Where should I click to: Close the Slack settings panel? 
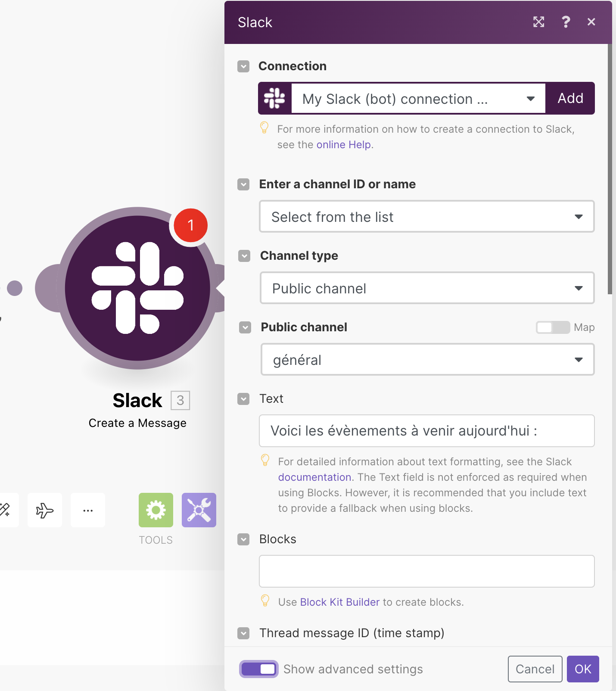(591, 22)
